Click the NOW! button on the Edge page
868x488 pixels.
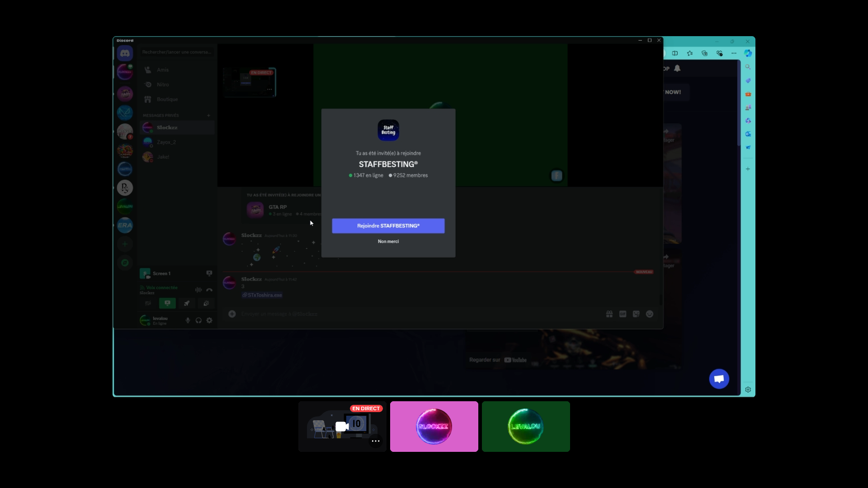[673, 92]
